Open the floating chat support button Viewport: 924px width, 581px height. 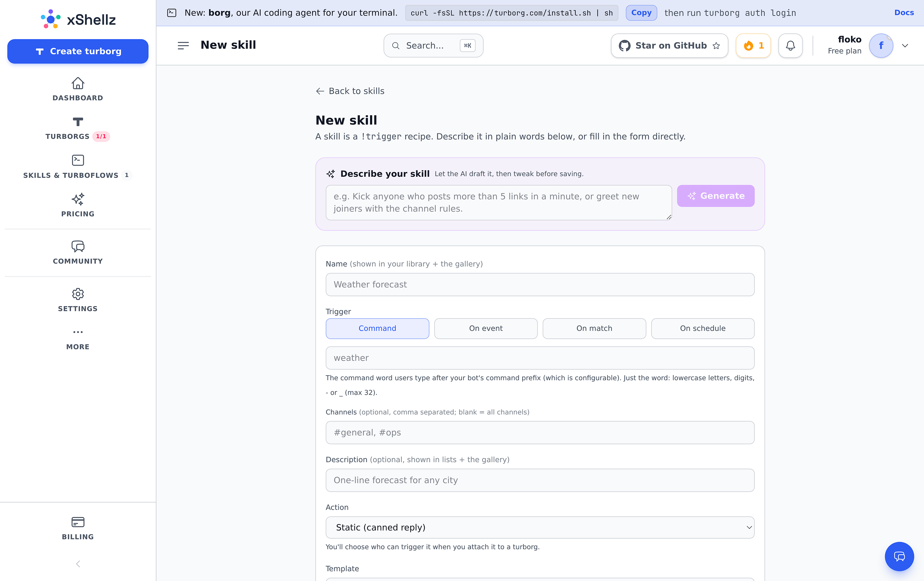tap(899, 556)
